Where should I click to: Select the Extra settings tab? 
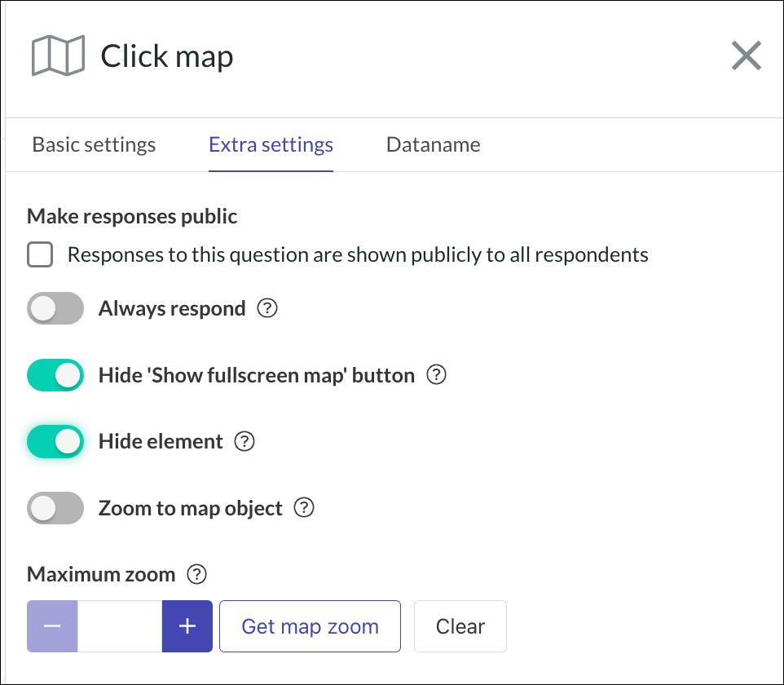[271, 144]
